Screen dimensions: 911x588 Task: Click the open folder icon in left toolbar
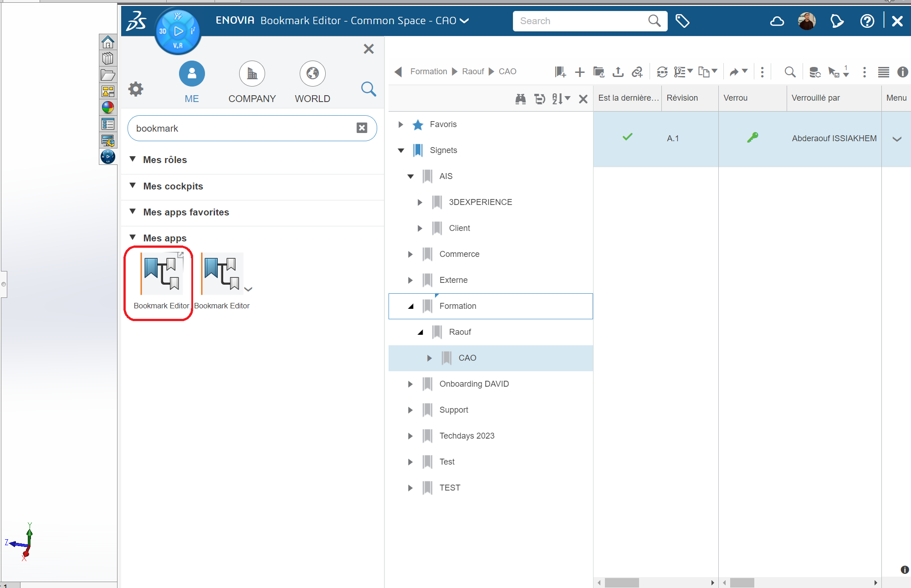click(x=108, y=75)
